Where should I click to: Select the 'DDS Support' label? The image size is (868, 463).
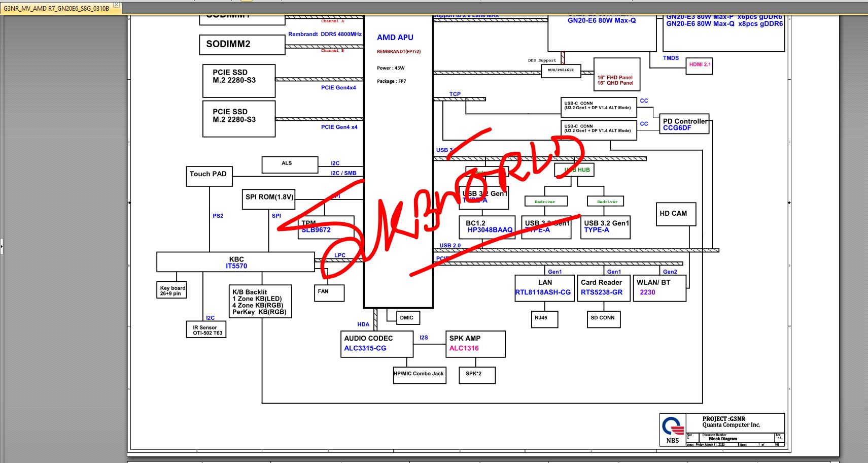542,60
